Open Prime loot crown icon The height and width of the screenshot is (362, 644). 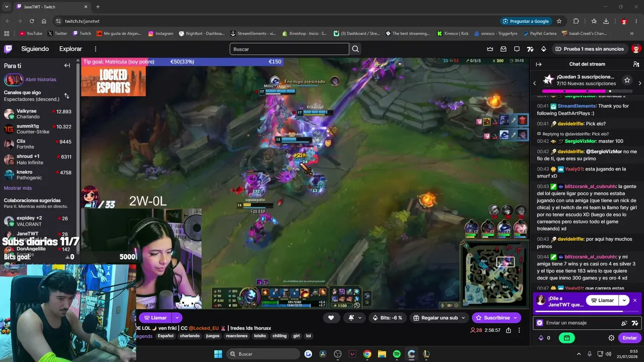[490, 49]
